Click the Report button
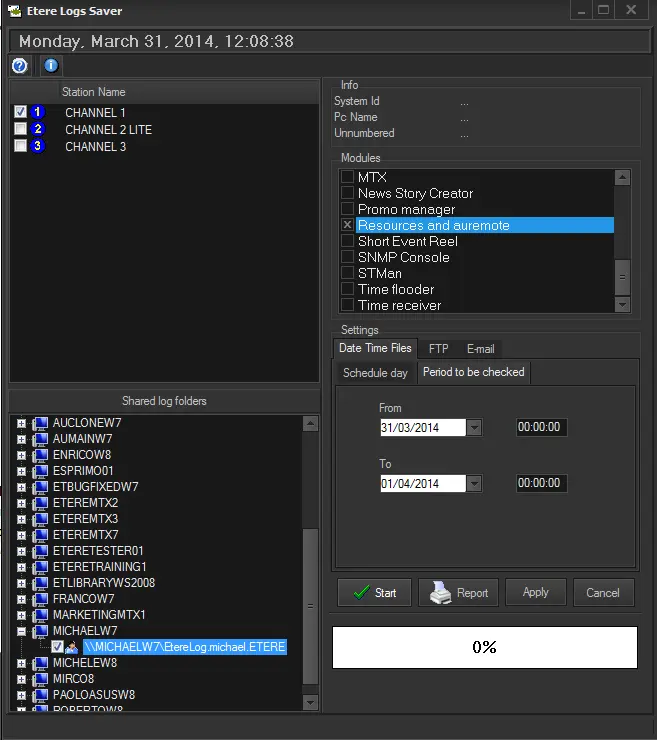 459,592
